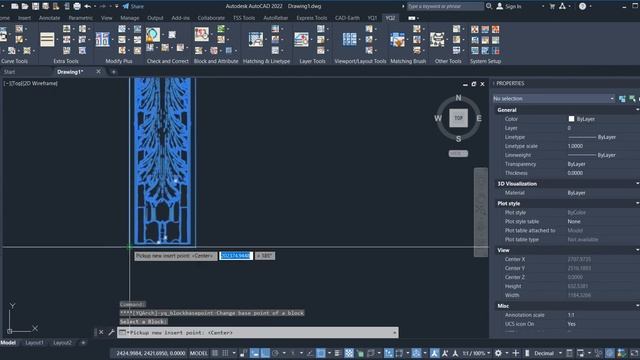Switch to the YQ1 ribbon tab
The image size is (640, 360).
pos(372,18)
